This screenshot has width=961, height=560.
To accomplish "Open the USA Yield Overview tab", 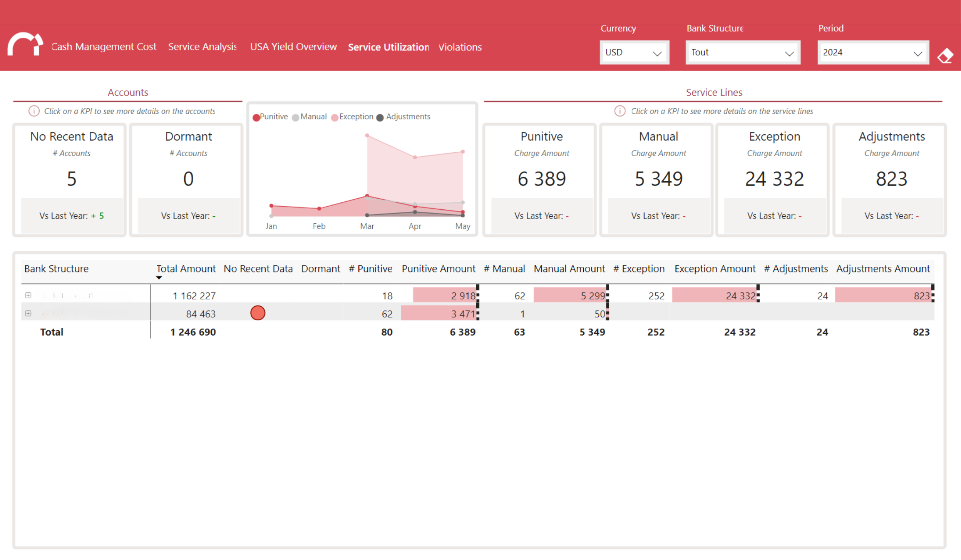I will pos(293,47).
